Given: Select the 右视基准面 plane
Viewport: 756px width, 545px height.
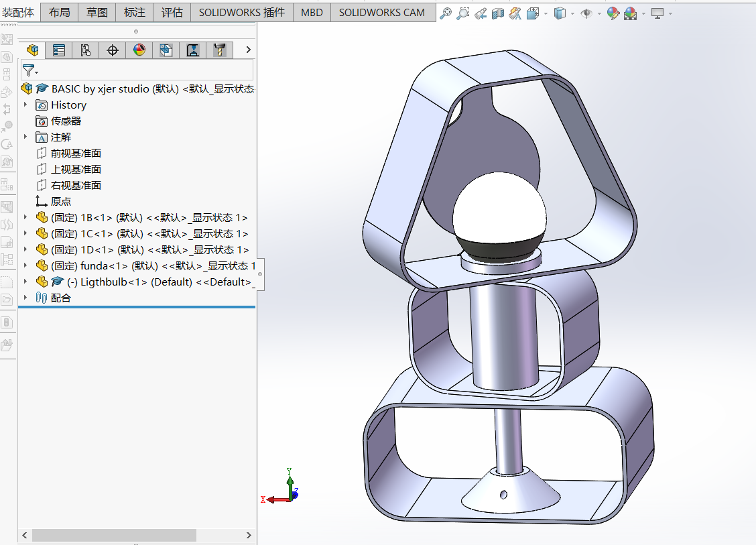Looking at the screenshot, I should [68, 185].
